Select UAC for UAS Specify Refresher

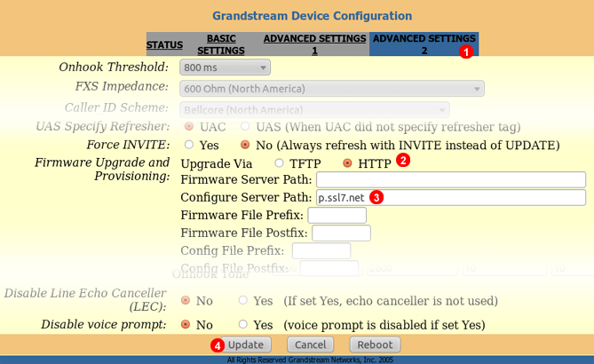[x=188, y=126]
